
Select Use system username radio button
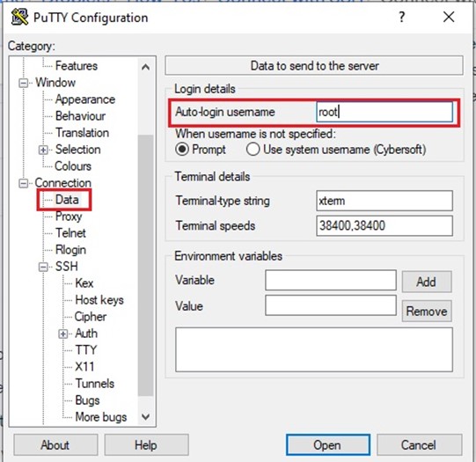[x=253, y=150]
